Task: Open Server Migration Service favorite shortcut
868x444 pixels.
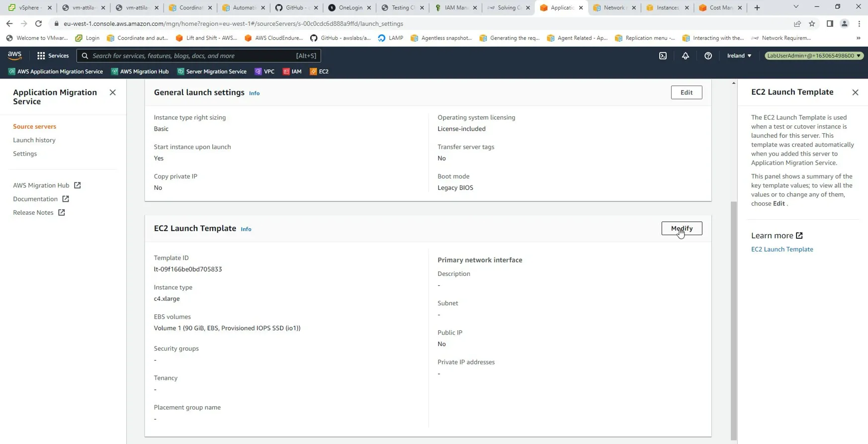Action: [x=212, y=72]
